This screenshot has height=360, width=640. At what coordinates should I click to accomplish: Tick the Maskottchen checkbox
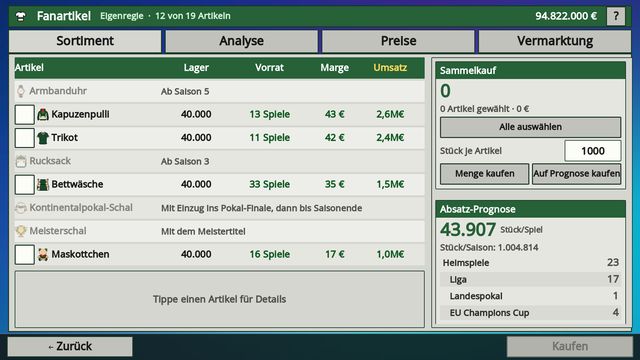click(x=24, y=254)
